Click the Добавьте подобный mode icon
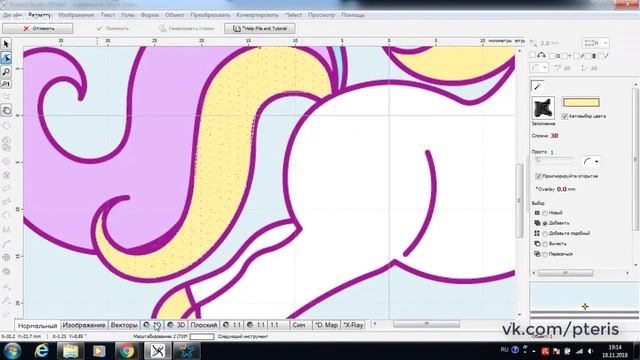This screenshot has width=640, height=360. (x=537, y=233)
